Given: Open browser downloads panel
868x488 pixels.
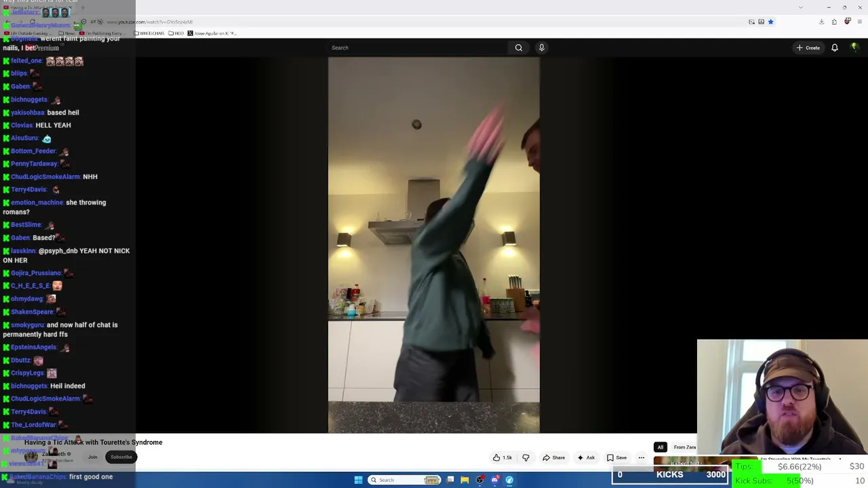Looking at the screenshot, I should click(821, 22).
